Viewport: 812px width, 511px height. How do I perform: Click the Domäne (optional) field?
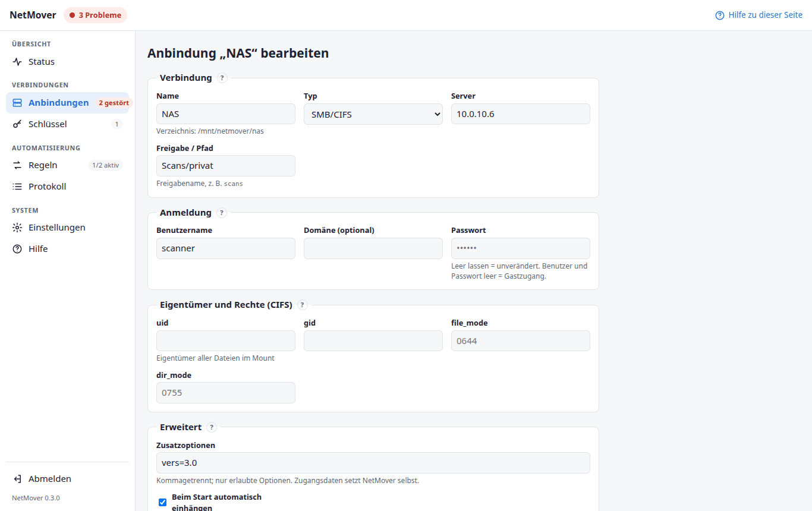373,248
